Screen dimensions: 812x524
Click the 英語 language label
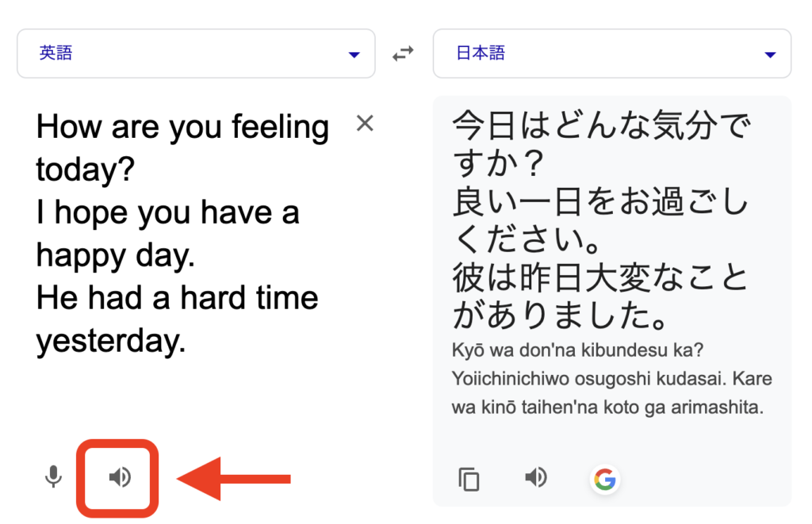[x=56, y=53]
